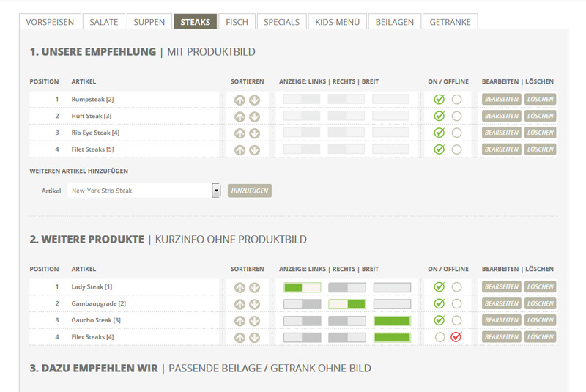
Task: Click LÖSCHEN for Rumpsteak [2]
Action: coord(541,100)
